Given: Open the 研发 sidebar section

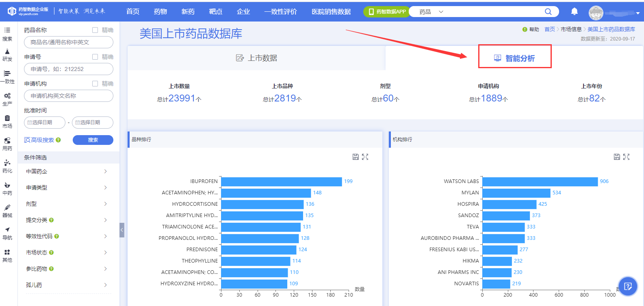Looking at the screenshot, I should coord(7,55).
